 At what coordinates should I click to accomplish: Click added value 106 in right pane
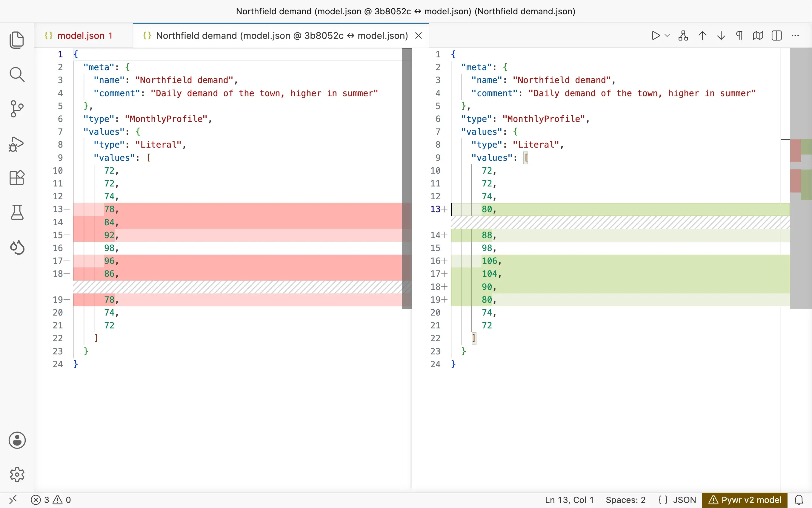489,261
